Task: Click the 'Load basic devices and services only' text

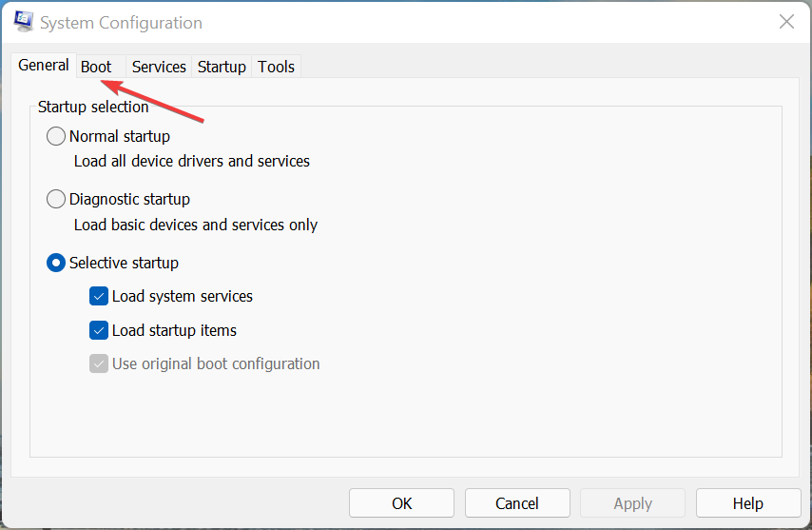Action: (196, 226)
